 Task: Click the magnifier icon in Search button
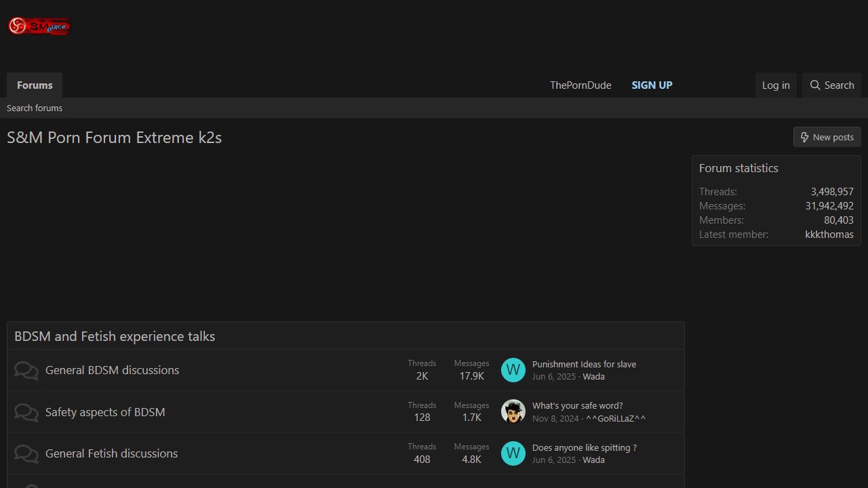(x=815, y=85)
